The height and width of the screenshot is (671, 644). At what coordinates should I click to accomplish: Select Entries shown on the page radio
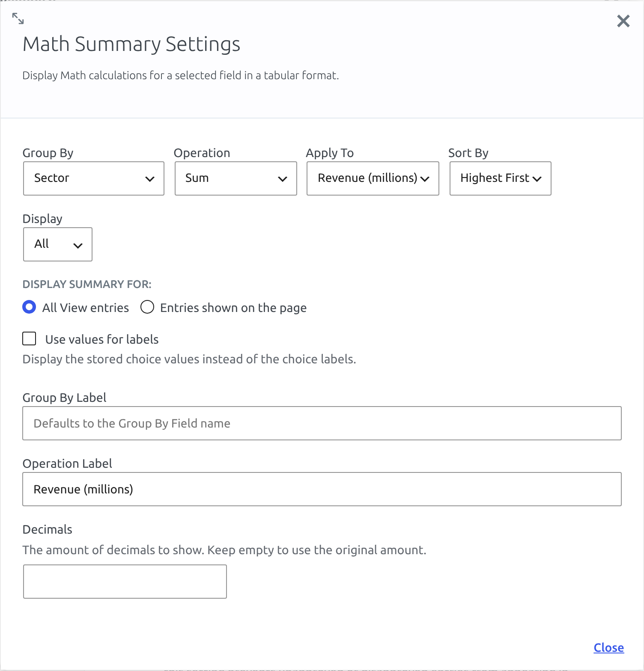[147, 307]
